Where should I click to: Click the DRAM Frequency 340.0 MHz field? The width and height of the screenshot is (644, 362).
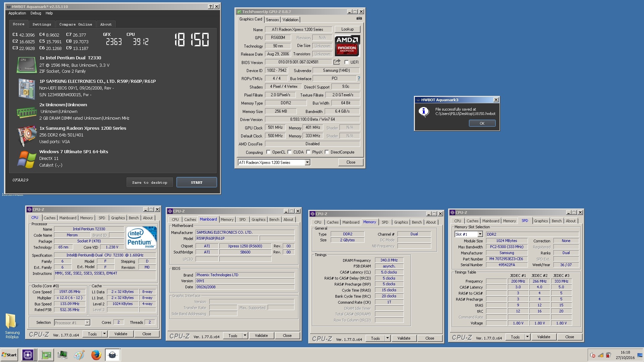(389, 260)
